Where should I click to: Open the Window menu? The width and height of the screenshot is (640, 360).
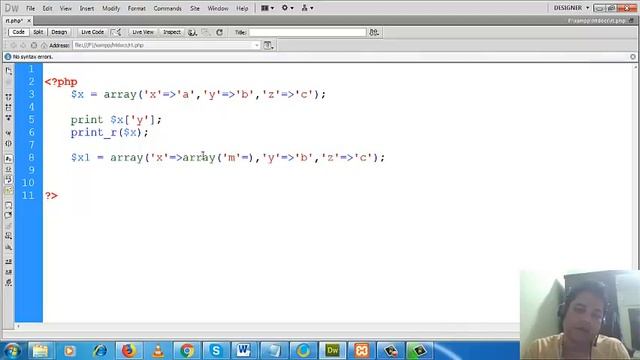(218, 8)
